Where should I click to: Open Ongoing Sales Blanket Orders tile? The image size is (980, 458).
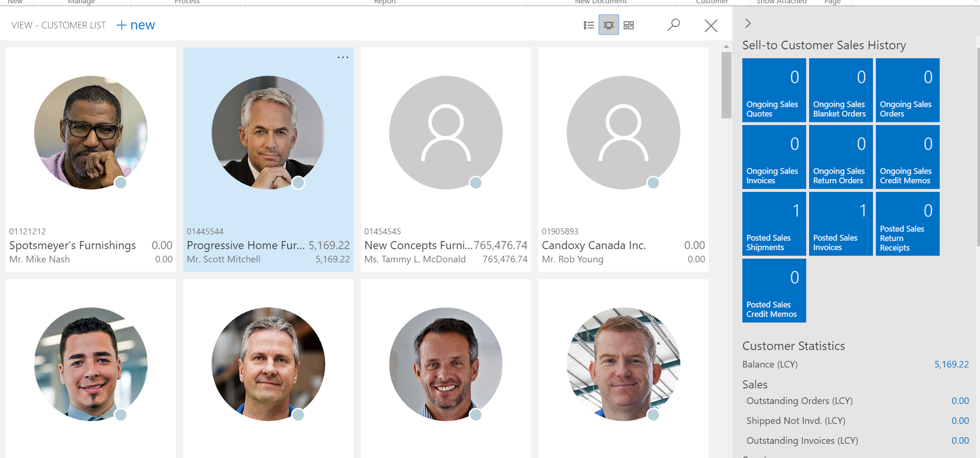pyautogui.click(x=841, y=90)
